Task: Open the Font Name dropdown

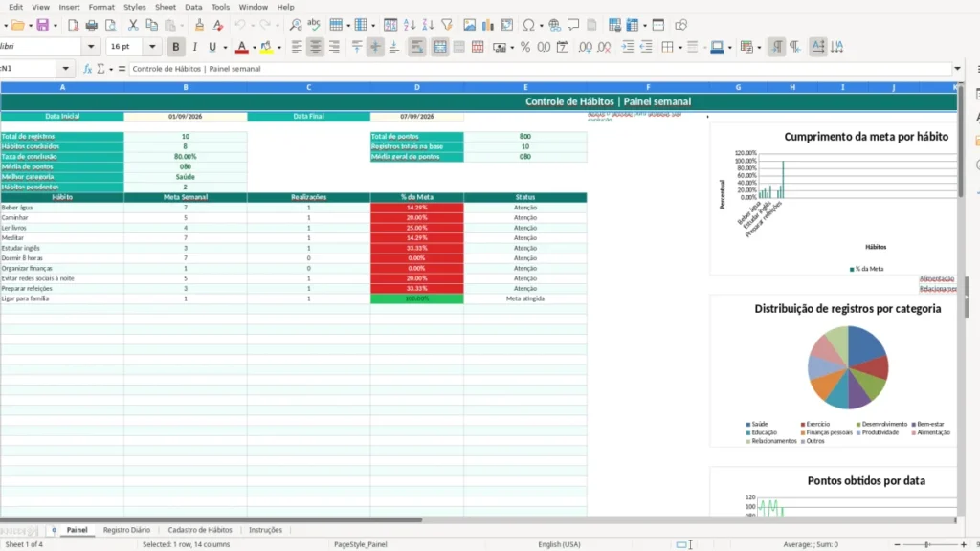Action: click(x=91, y=47)
